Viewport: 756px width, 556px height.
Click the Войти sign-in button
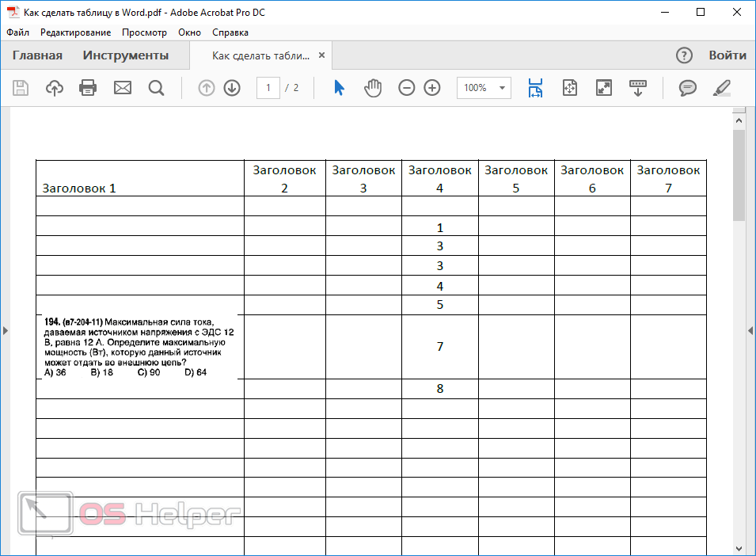(727, 55)
